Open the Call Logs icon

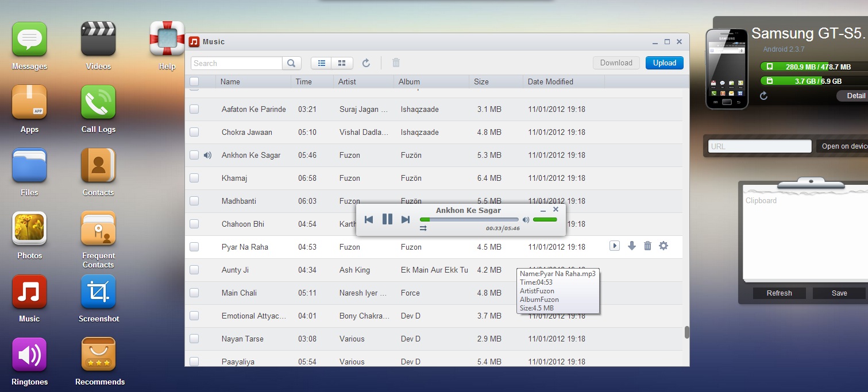click(x=98, y=103)
